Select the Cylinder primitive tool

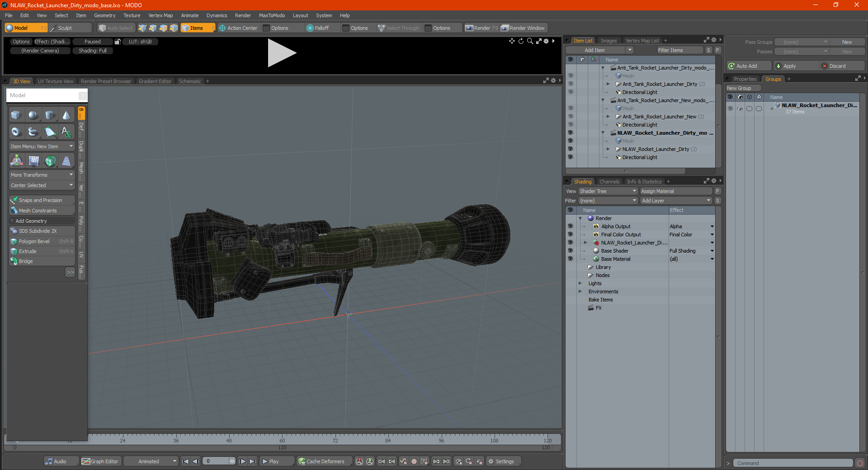coord(50,115)
